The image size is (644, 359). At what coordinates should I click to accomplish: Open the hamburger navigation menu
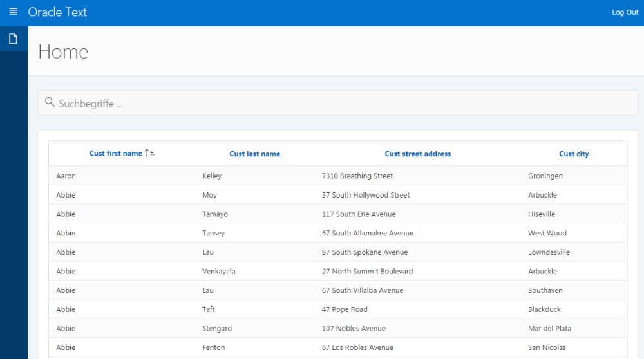point(13,12)
